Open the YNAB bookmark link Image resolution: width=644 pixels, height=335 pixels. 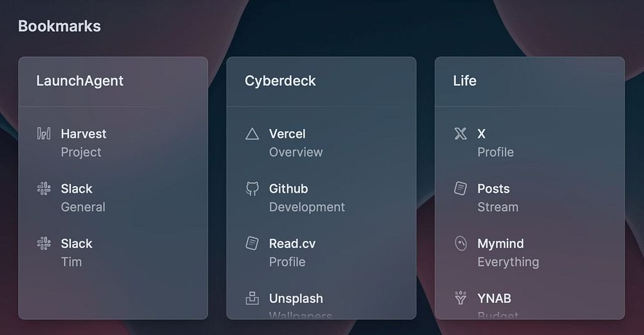pos(494,298)
